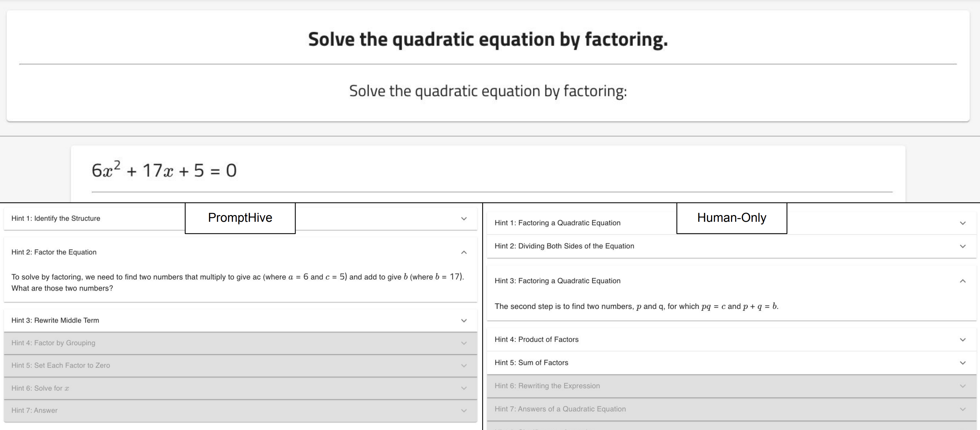Select the Human-Only label box
This screenshot has height=430, width=980.
click(731, 217)
